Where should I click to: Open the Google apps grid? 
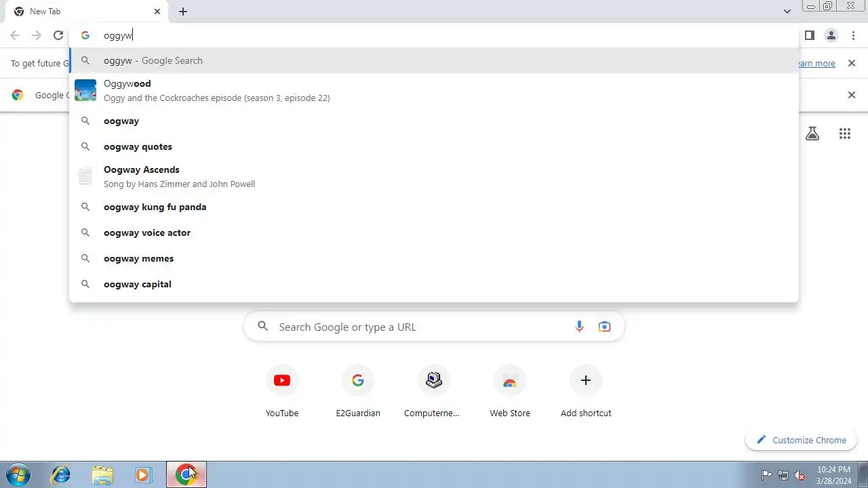(845, 134)
